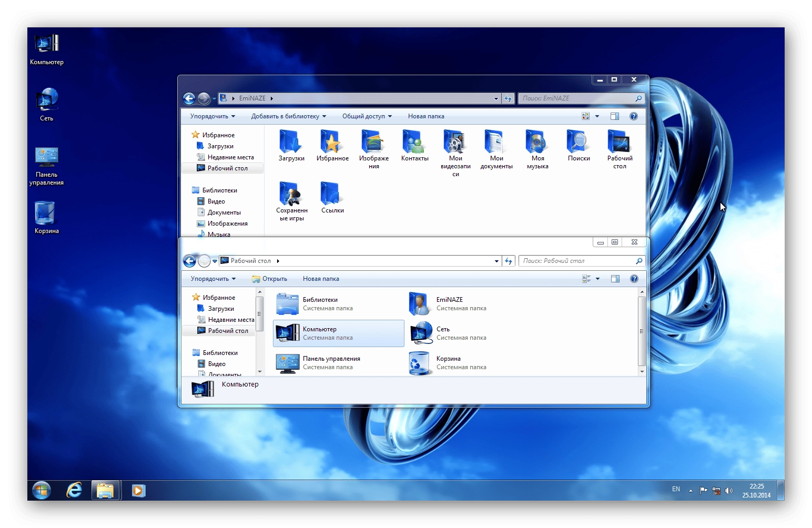
Task: Open recent pages arrow in the Рабочий стол window
Action: tap(215, 261)
